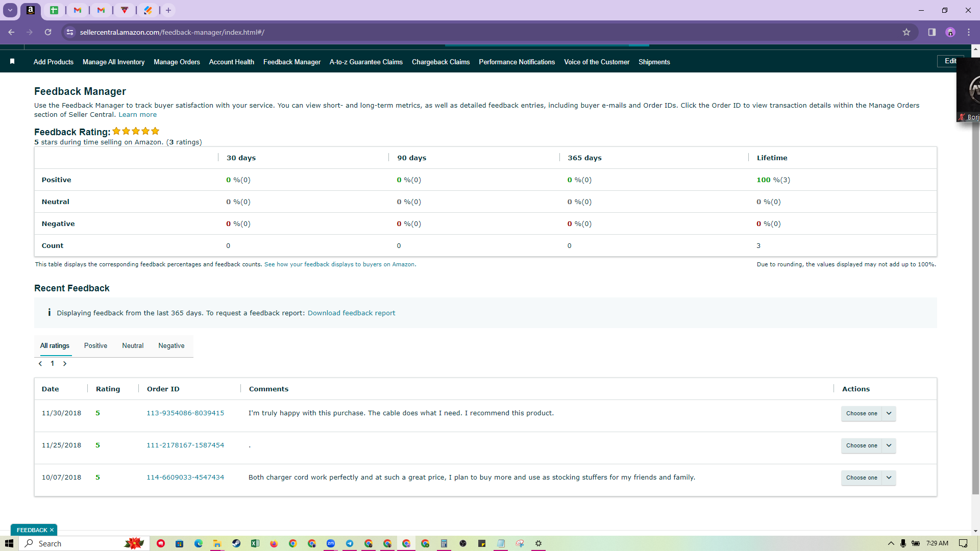
Task: Switch to the second Gmail browser tab
Action: point(101,10)
